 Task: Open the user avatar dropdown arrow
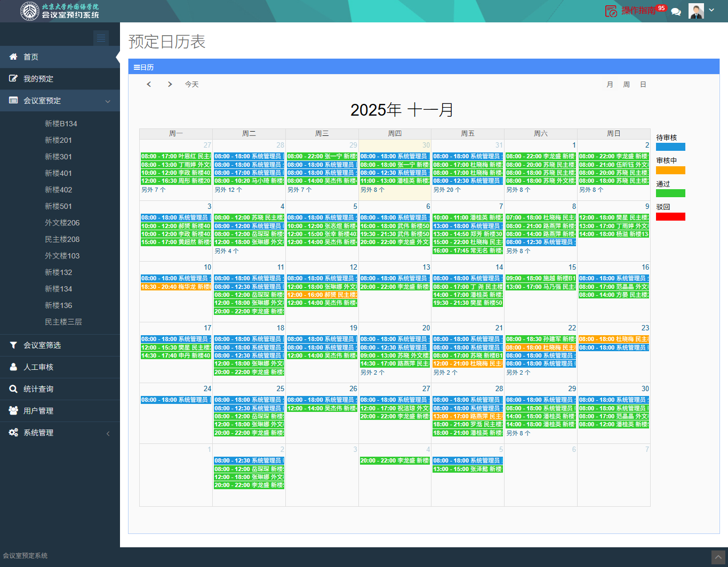[x=711, y=10]
